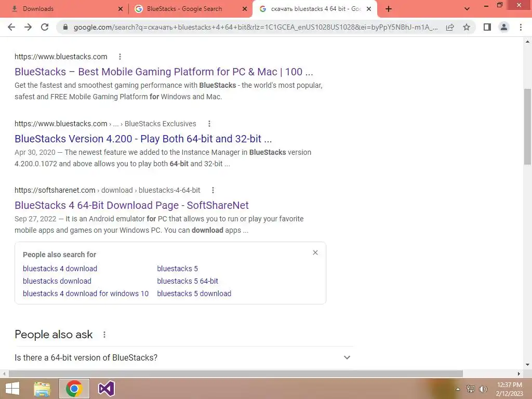Viewport: 532px width, 399px height.
Task: Share this page icon in address bar
Action: click(x=450, y=27)
